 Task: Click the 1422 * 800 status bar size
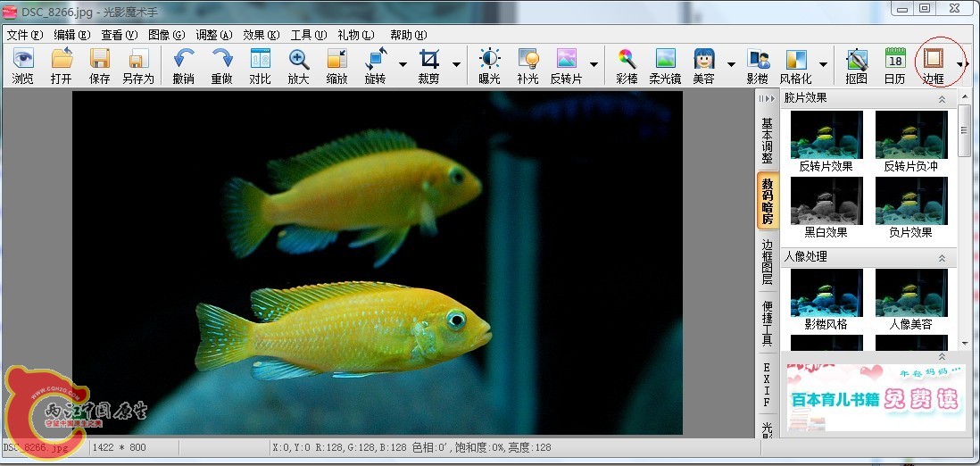(120, 448)
